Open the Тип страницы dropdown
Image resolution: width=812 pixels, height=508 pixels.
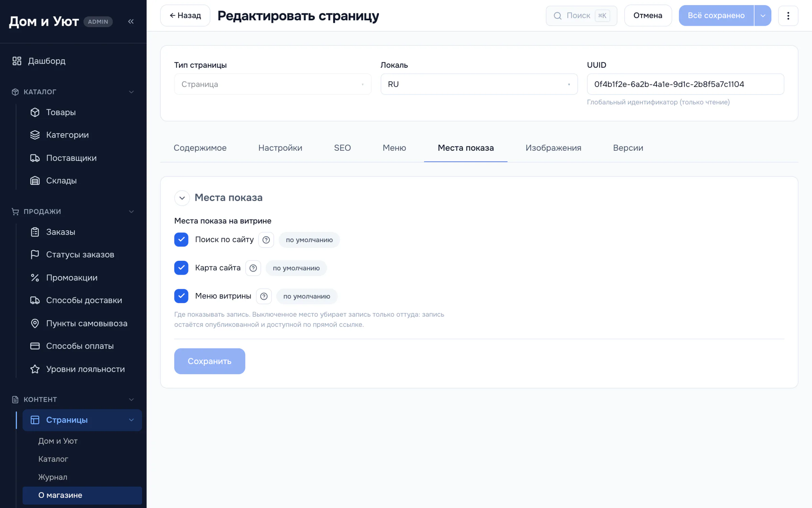(272, 84)
